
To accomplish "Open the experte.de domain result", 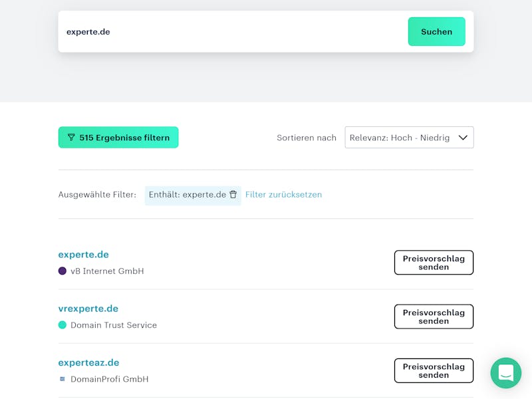I will 84,255.
